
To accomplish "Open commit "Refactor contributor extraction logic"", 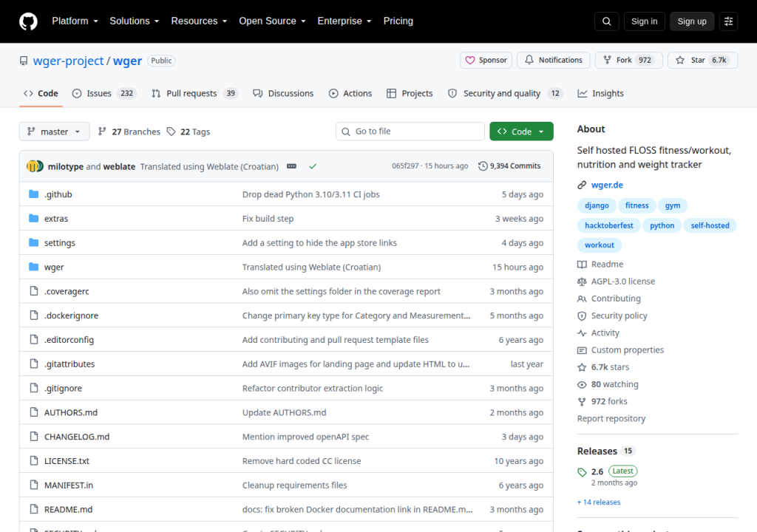I will [313, 388].
